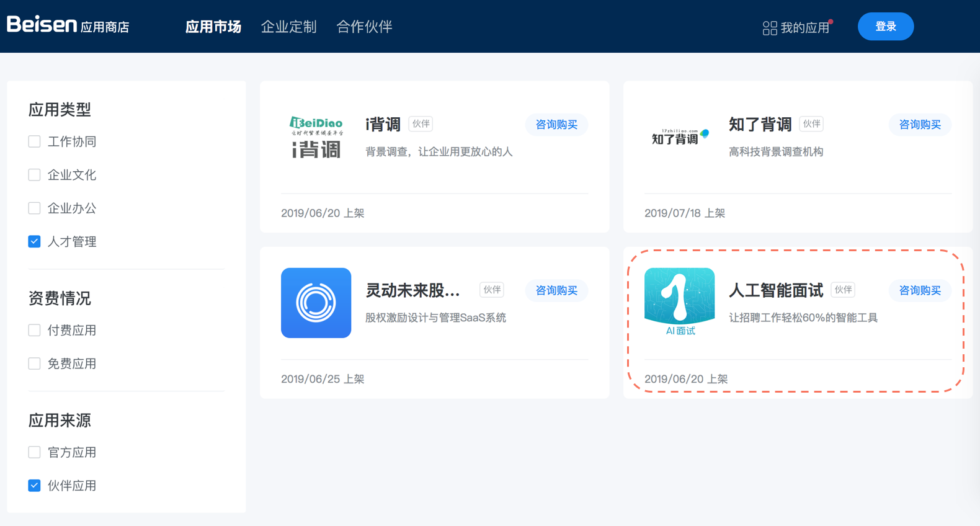Untick the 伙伴应用 checkbox
Viewport: 980px width, 526px height.
34,486
